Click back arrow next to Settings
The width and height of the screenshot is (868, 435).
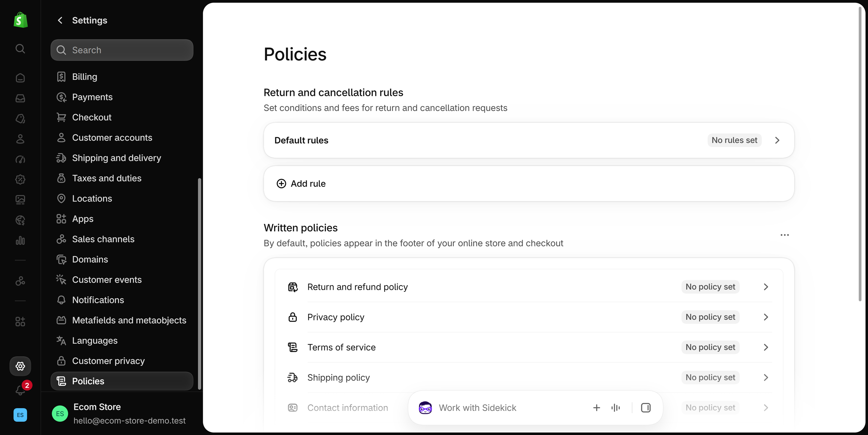click(60, 20)
